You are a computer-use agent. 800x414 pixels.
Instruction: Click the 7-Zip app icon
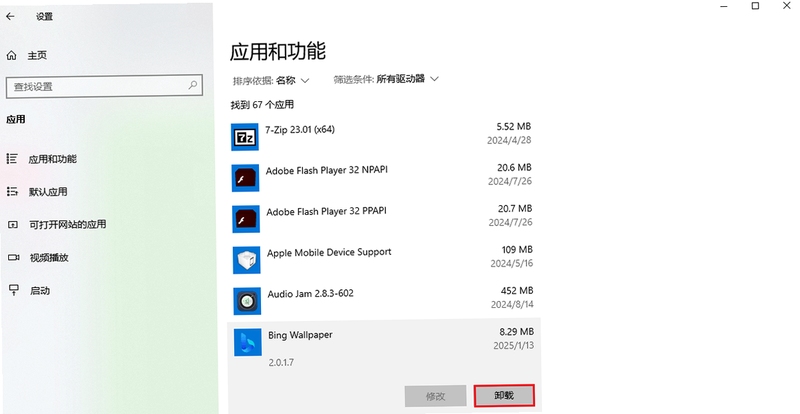pos(245,137)
